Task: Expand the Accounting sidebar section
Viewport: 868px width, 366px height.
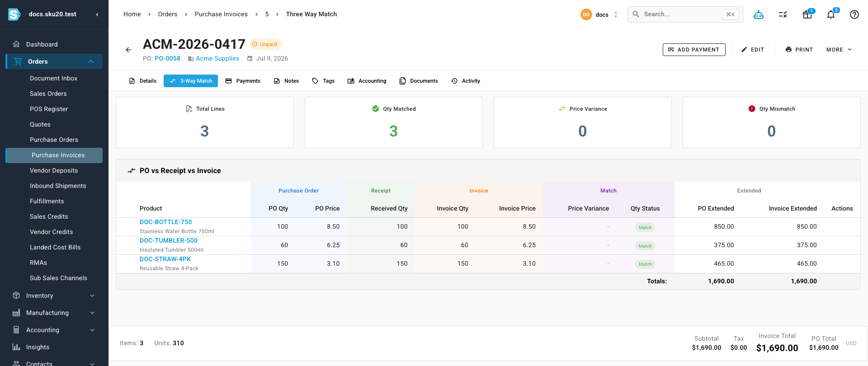Action: point(92,330)
